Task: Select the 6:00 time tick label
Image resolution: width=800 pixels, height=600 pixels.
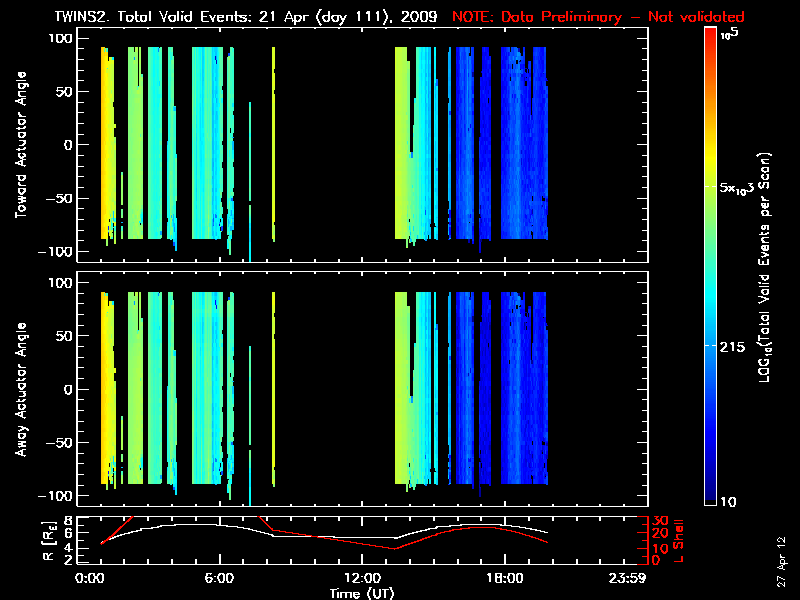Action: click(219, 578)
